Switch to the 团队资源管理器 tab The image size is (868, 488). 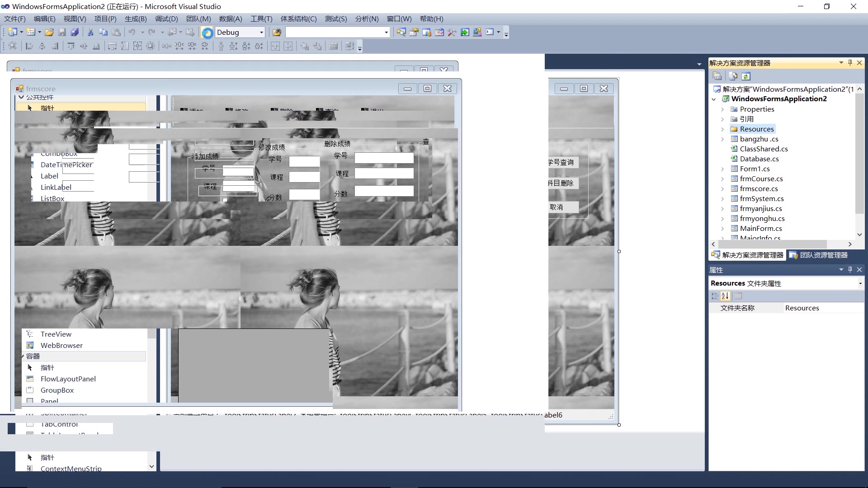pos(819,255)
